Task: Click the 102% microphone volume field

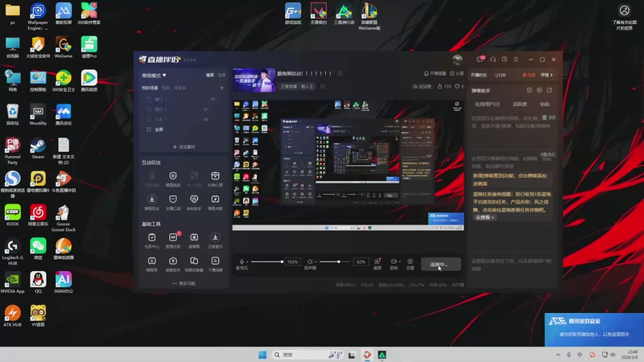Action: point(292,261)
